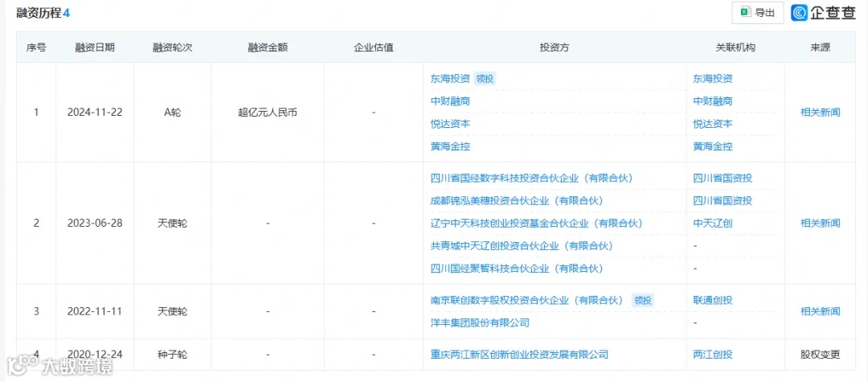The image size is (868, 382).
Task: Select the date cell 2023-06-28
Action: click(x=95, y=223)
